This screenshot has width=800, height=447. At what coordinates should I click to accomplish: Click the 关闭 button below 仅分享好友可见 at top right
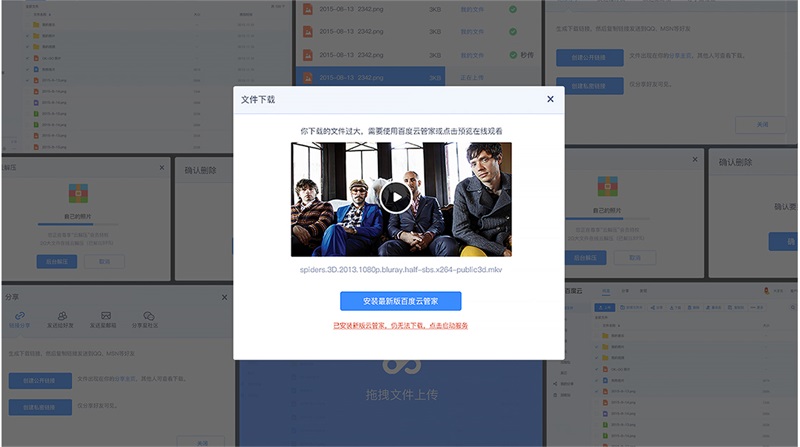click(761, 125)
